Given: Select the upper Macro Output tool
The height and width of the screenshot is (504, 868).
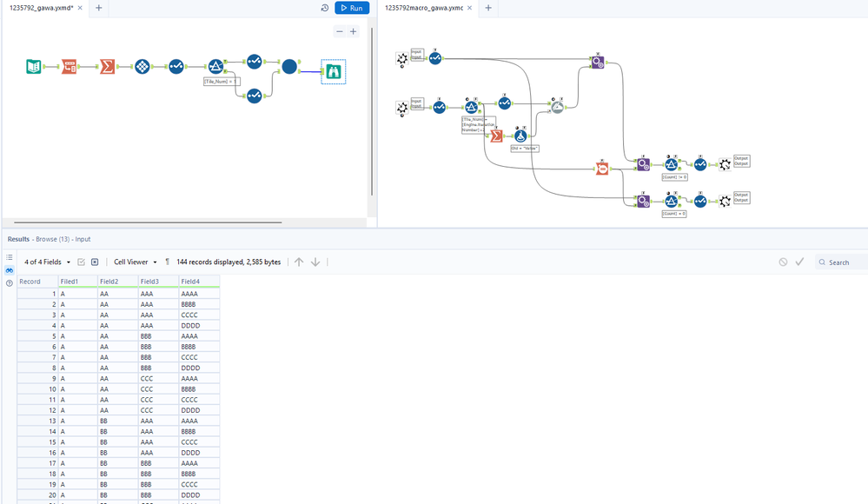Looking at the screenshot, I should [x=725, y=164].
